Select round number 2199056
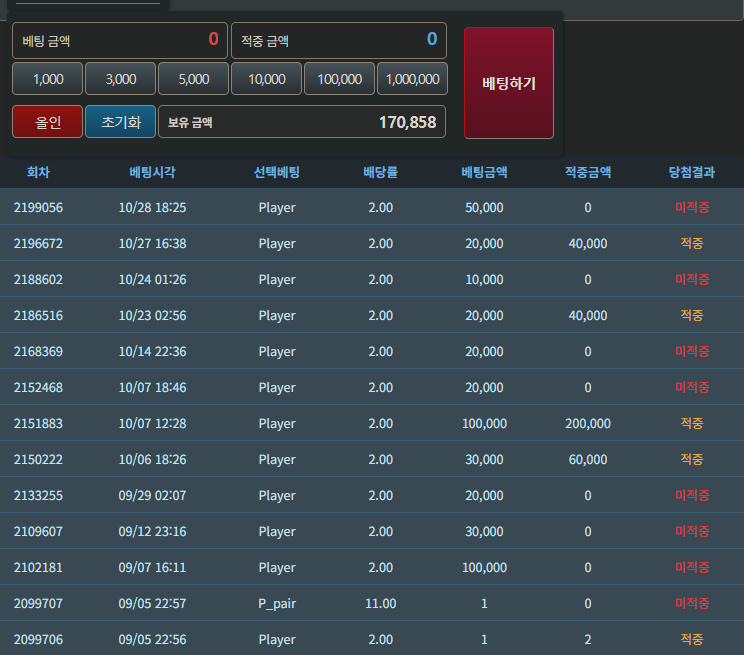 click(38, 207)
